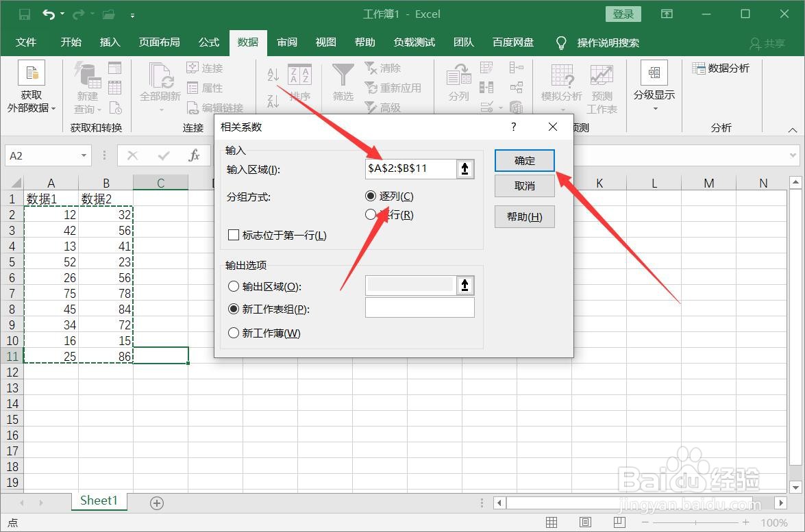Close the 相关系数 dialog
Viewport: 805px width, 532px height.
(553, 127)
